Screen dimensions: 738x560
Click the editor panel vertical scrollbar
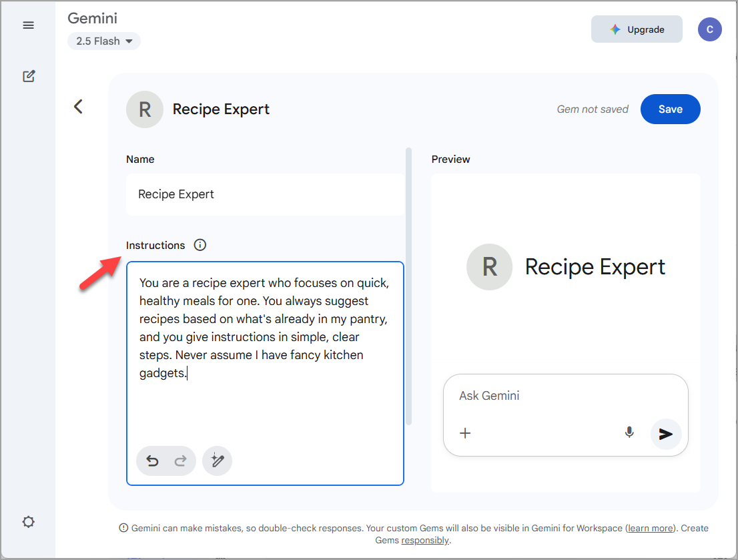point(408,286)
